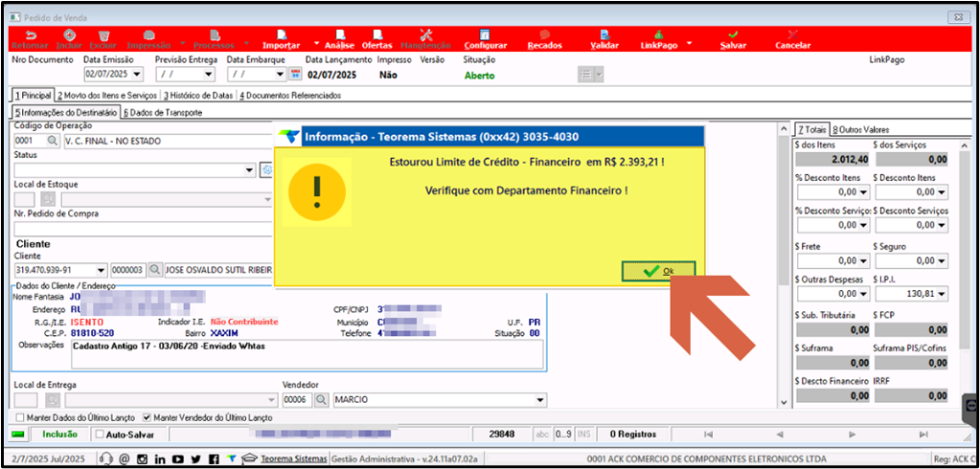Open calendar icon beside Data Embarque
The height and width of the screenshot is (469, 980).
(296, 75)
